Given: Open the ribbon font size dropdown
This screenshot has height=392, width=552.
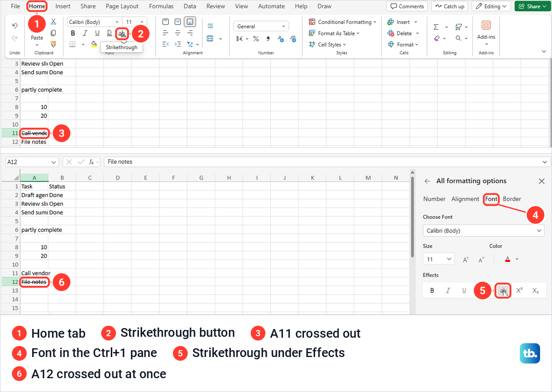Looking at the screenshot, I should (x=142, y=22).
